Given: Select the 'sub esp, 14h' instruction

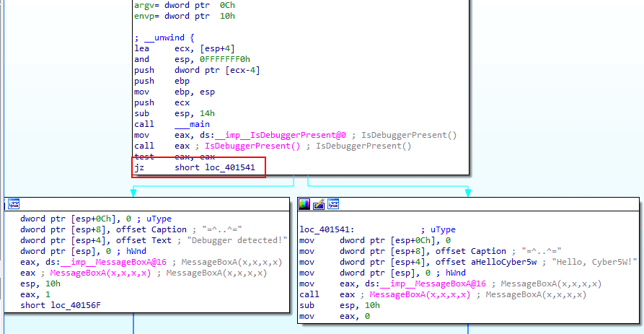Looking at the screenshot, I should [175, 113].
